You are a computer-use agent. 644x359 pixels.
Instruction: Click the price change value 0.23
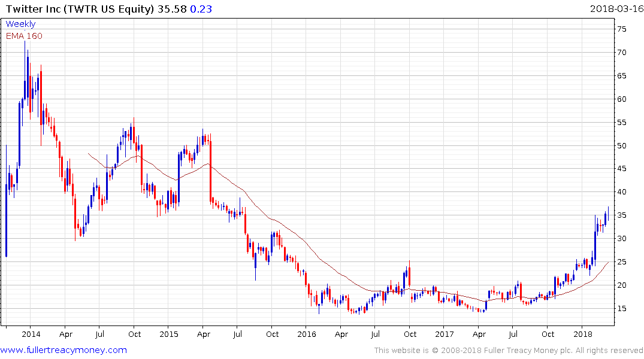[201, 9]
